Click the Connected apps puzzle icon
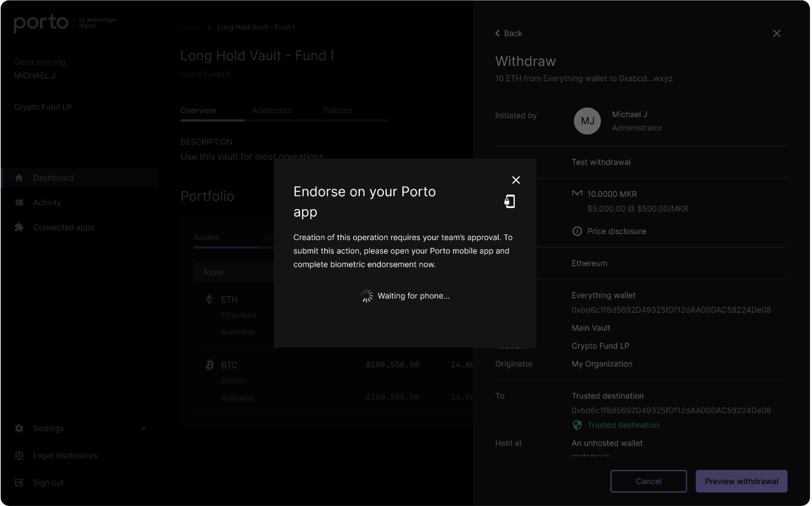Viewport: 812px width, 506px height. click(x=19, y=227)
